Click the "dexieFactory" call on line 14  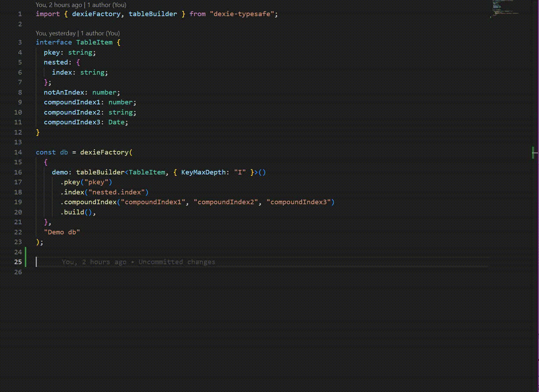click(x=104, y=153)
